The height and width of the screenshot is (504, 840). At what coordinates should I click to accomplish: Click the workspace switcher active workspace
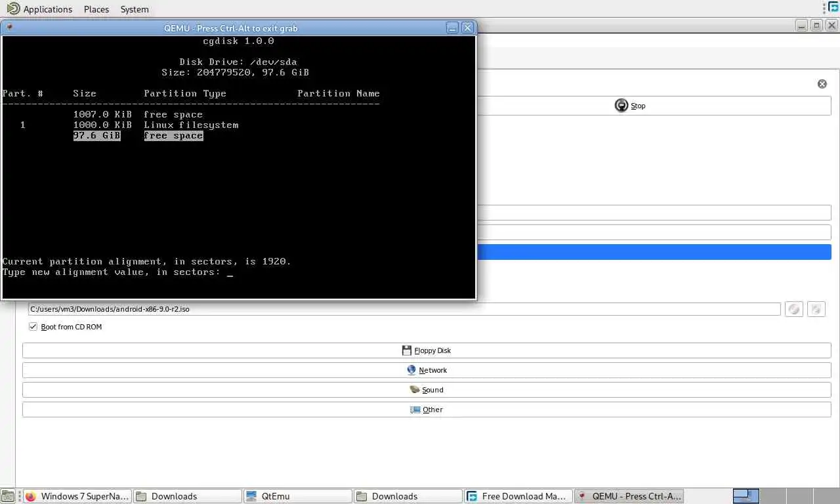coord(746,496)
